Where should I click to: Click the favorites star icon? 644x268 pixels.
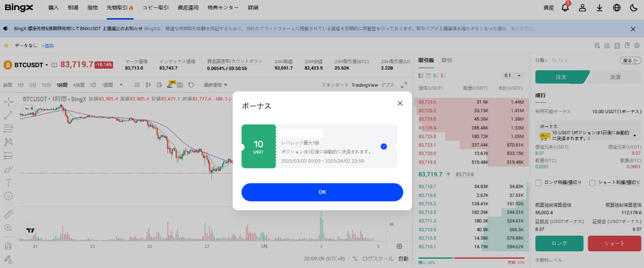[x=6, y=45]
